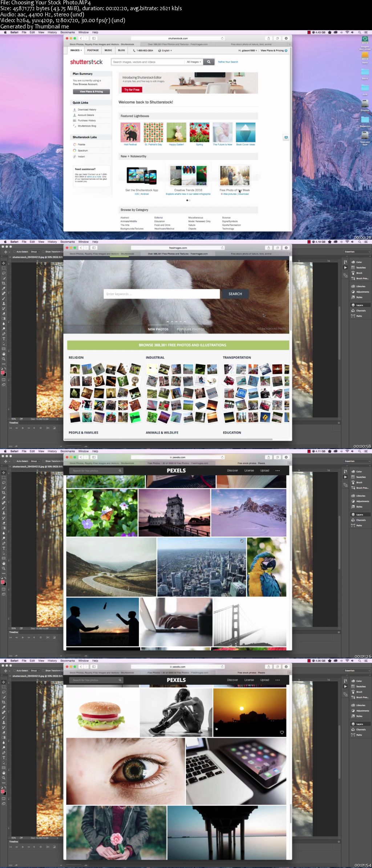Open Essentials workspace dropdown in the burger frame
Image resolution: width=372 pixels, height=868 pixels.
coord(357,671)
